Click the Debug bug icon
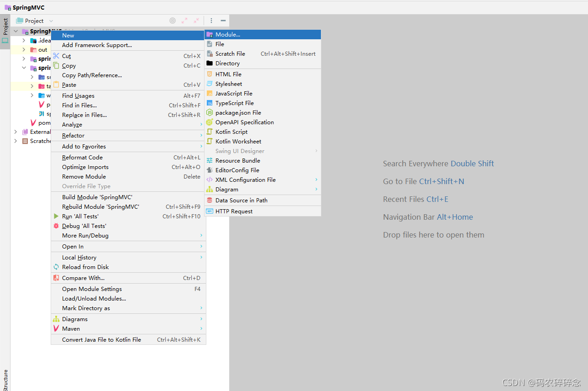The width and height of the screenshot is (588, 391). (x=56, y=226)
